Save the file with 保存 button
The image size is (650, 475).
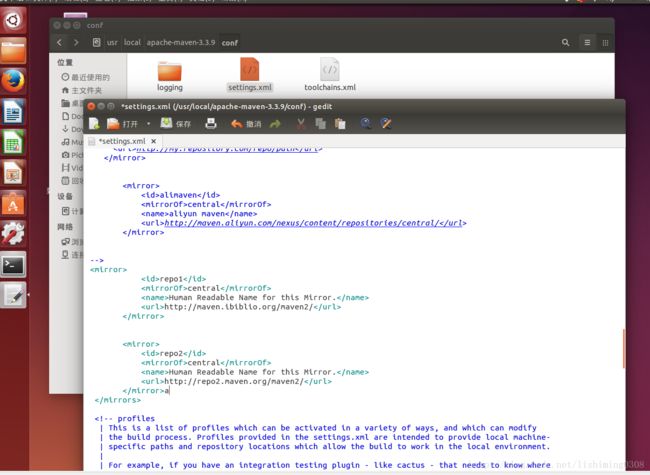[x=176, y=124]
